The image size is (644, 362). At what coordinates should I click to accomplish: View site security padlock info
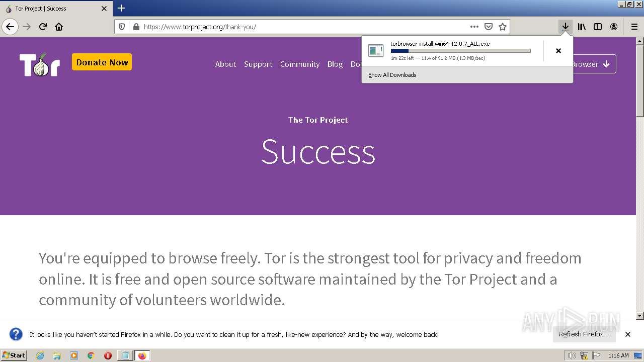[135, 27]
